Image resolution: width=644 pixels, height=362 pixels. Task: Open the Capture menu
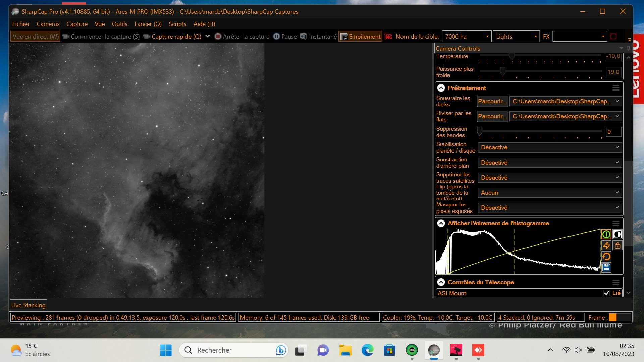tap(77, 24)
